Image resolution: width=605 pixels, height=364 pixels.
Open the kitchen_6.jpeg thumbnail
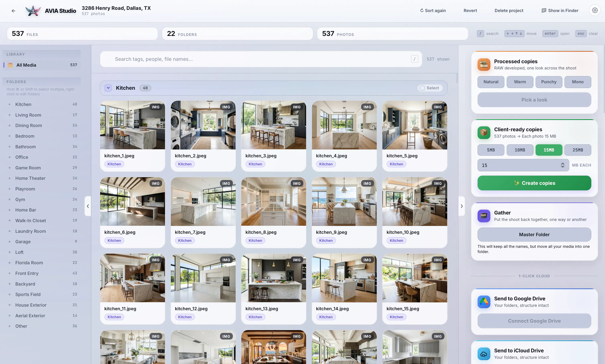(132, 202)
